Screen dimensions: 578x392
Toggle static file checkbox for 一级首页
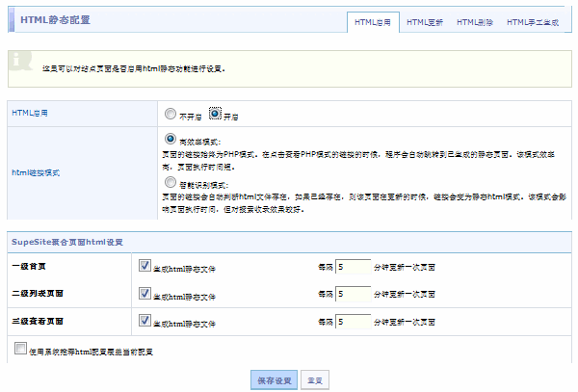(144, 266)
